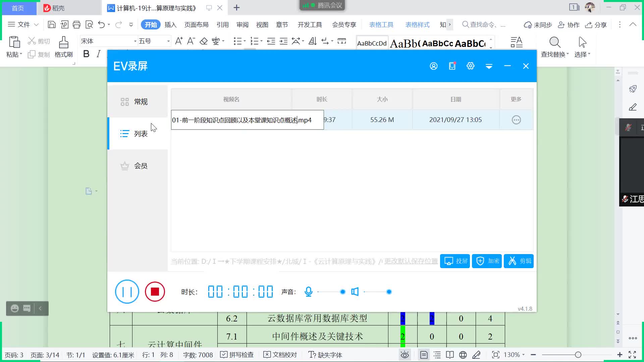
Task: Pause the EV recording
Action: click(127, 292)
